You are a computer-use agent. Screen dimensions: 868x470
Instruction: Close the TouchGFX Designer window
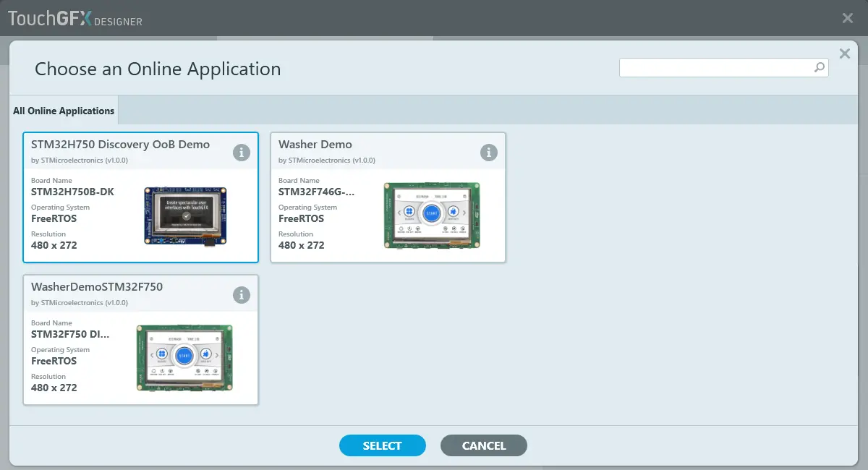848,18
